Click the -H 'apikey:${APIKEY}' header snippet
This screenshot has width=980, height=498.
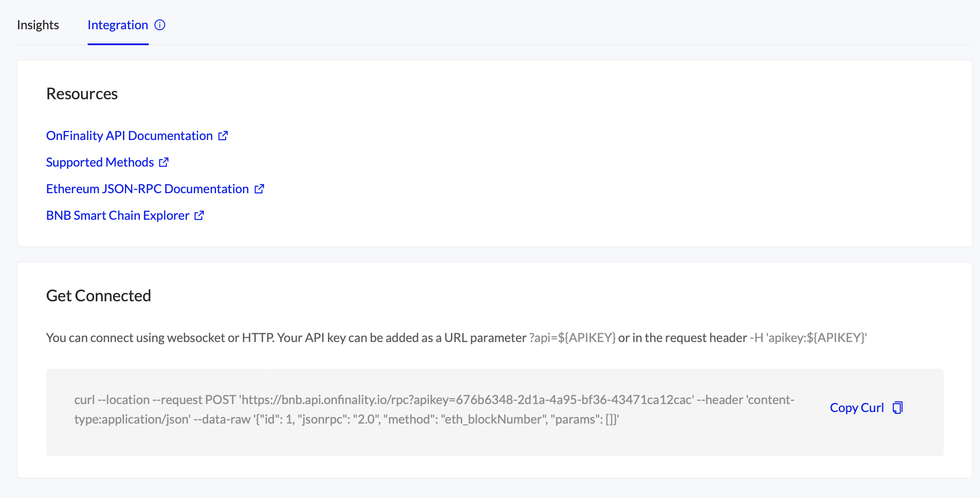click(808, 338)
